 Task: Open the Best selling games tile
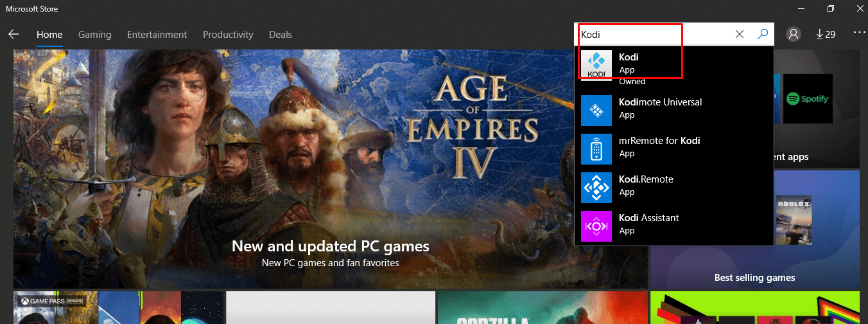[755, 230]
